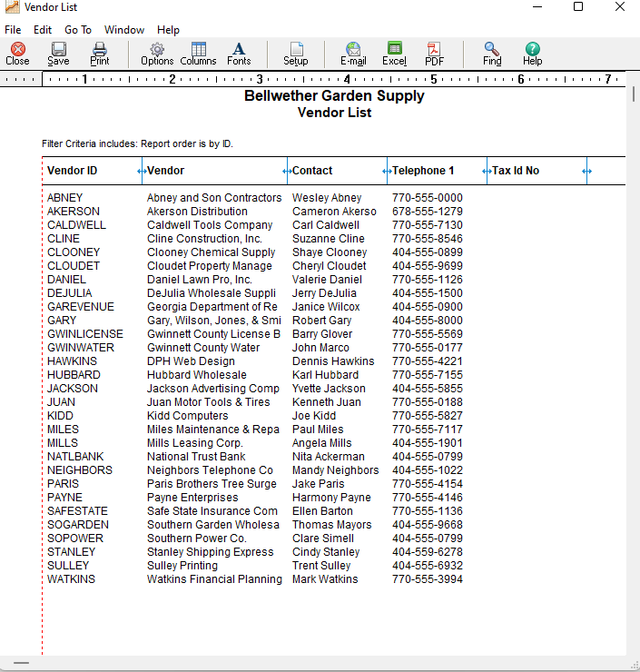Open the File menu

click(13, 30)
